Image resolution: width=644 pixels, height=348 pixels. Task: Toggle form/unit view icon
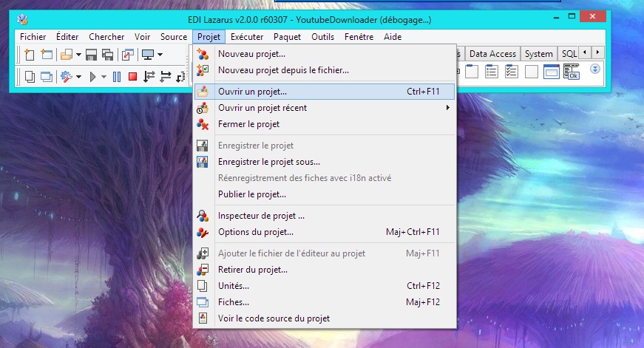click(128, 55)
